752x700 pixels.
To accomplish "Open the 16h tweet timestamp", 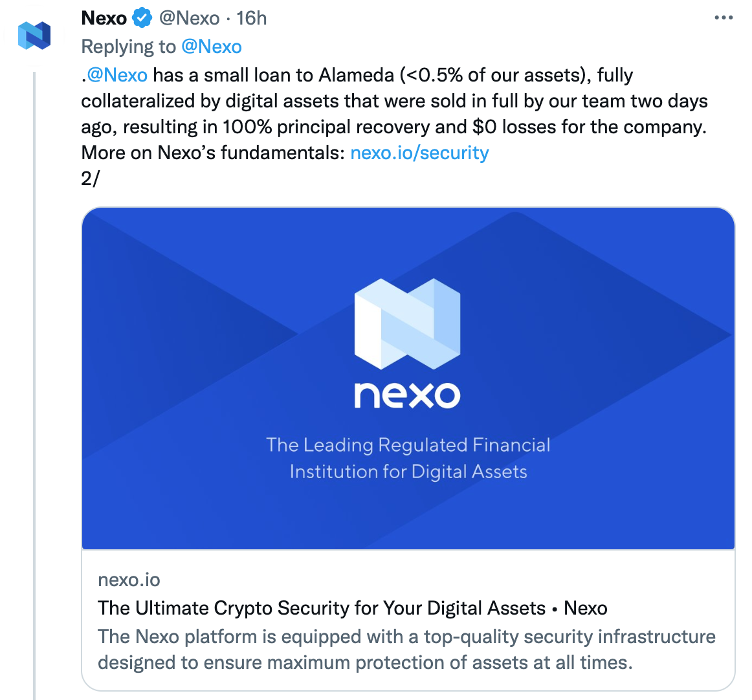I will click(x=251, y=18).
